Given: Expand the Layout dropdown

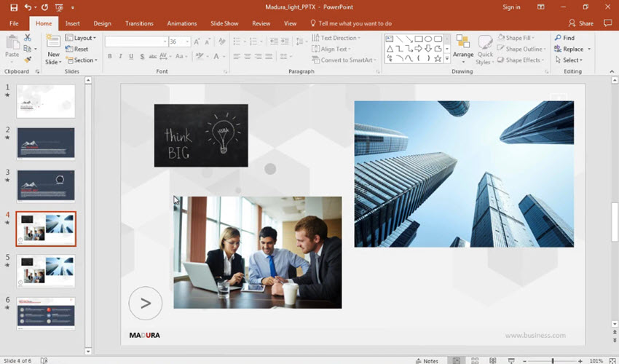Looking at the screenshot, I should 84,38.
